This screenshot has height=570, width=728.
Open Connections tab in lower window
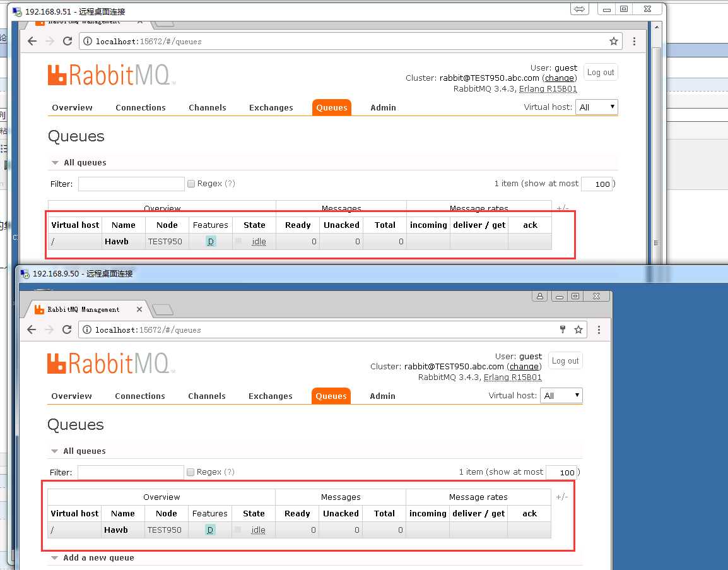tap(140, 396)
